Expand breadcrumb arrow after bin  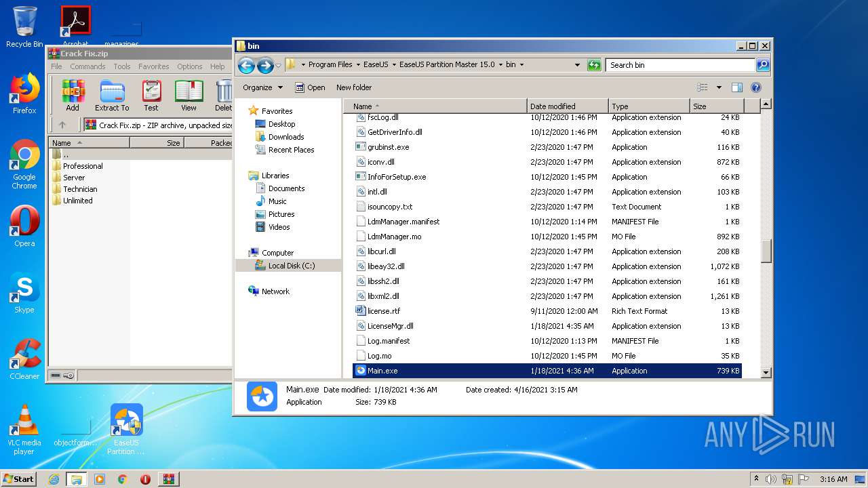pyautogui.click(x=521, y=65)
